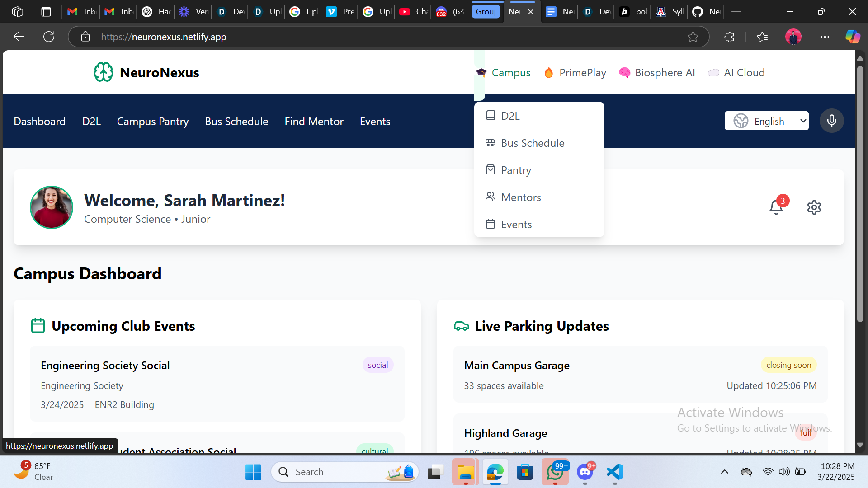Screen dimensions: 868x488
Task: Select Pantry in the dropdown menu
Action: pos(516,170)
